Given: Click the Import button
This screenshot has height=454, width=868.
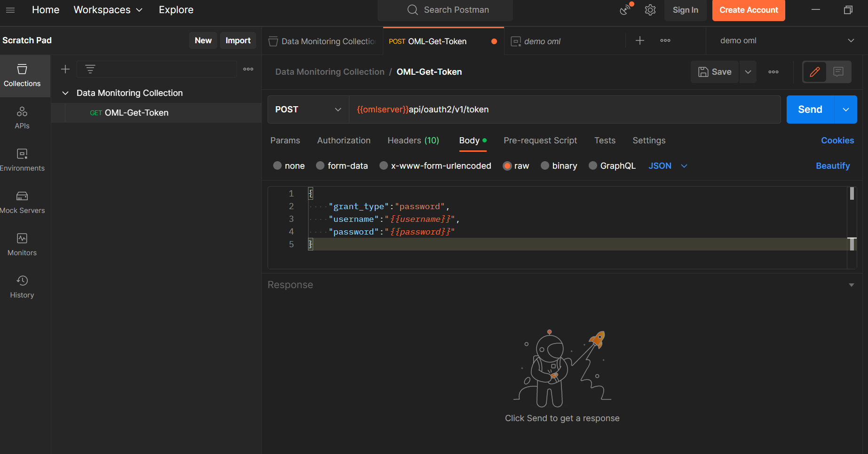Looking at the screenshot, I should (x=238, y=40).
